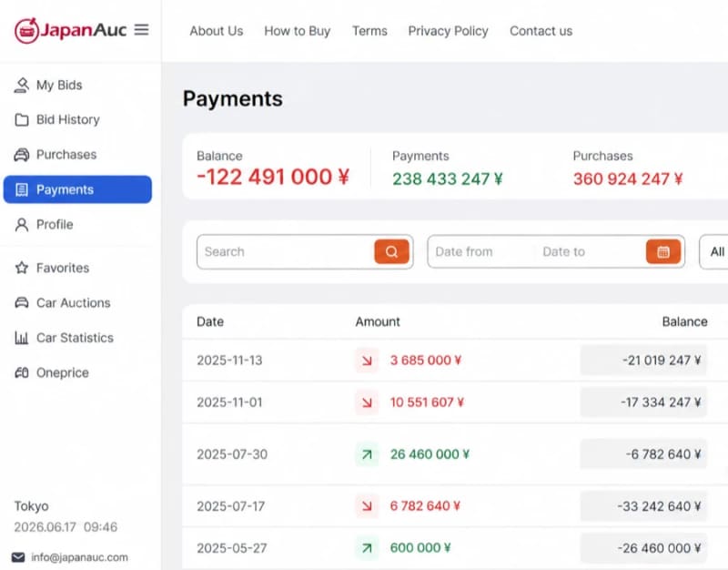The height and width of the screenshot is (570, 728).
Task: Click the 238 433 247 ¥ payments total
Action: coord(448,178)
